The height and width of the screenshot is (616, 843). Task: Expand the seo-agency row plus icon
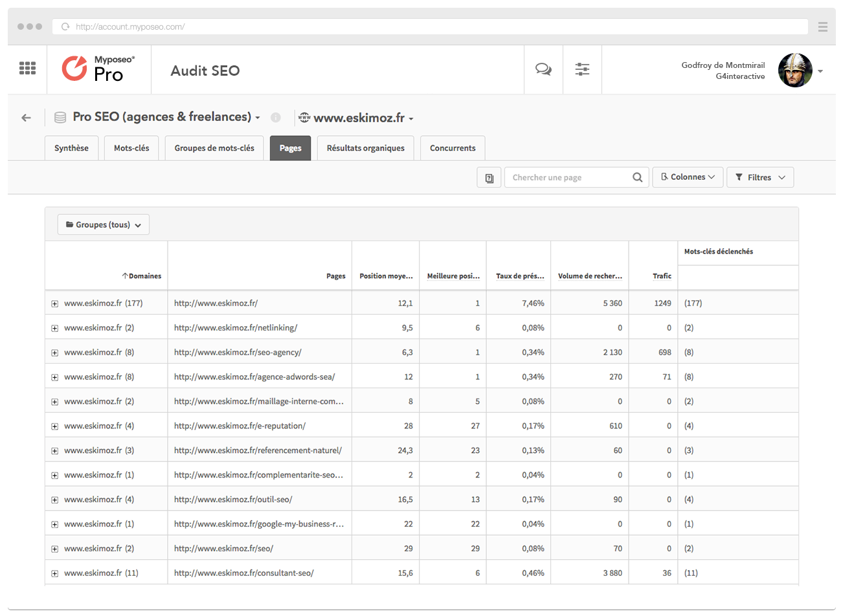54,353
